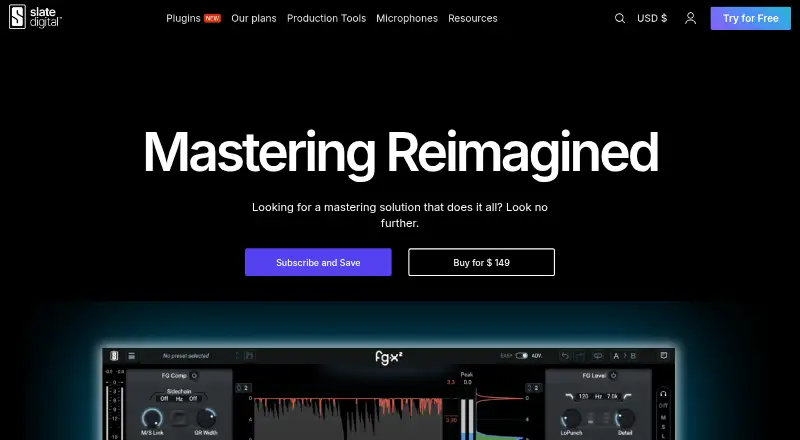Image resolution: width=800 pixels, height=440 pixels.
Task: Open the Microphones menu item
Action: tap(407, 18)
